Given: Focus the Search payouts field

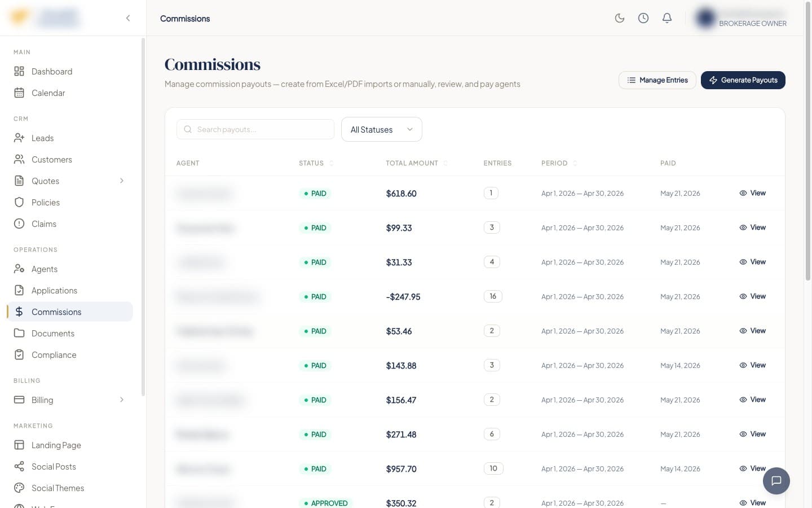Looking at the screenshot, I should click(255, 129).
